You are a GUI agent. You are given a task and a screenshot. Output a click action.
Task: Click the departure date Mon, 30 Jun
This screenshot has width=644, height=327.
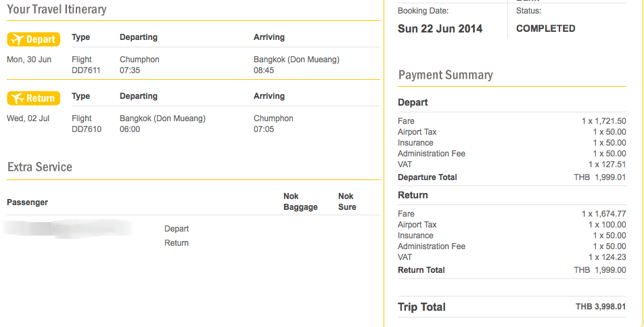29,60
